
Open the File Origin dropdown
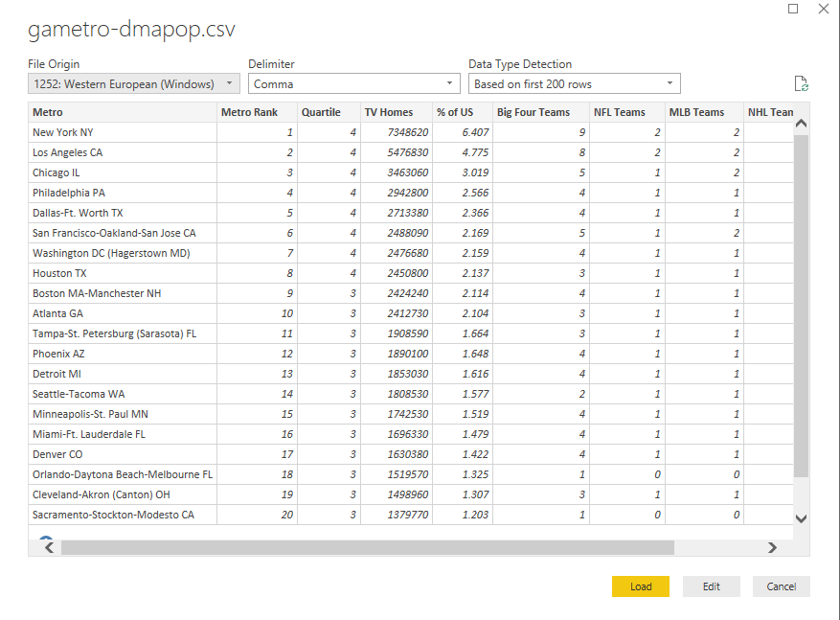tap(134, 84)
